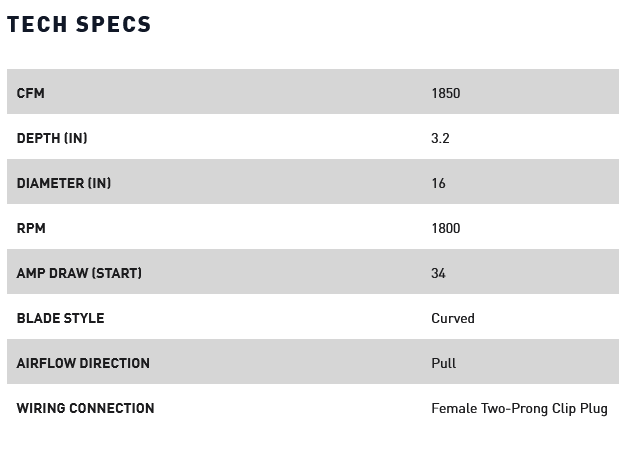Click the DEPTH (IN) label
619x455 pixels.
tap(52, 138)
